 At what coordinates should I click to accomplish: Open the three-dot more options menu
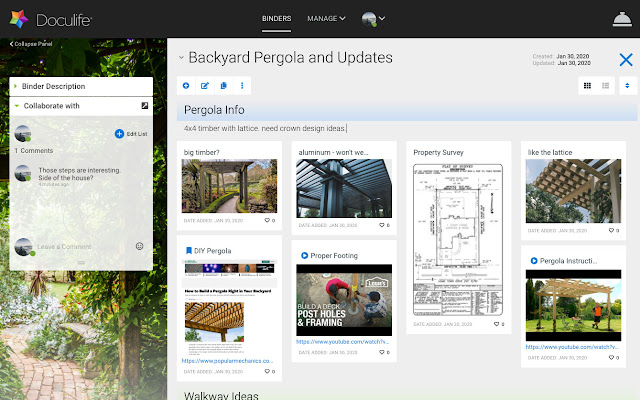click(x=241, y=86)
